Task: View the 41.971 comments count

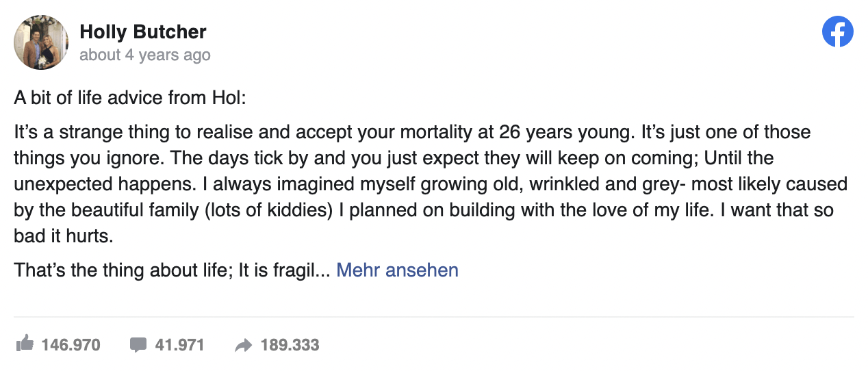Action: pos(179,345)
